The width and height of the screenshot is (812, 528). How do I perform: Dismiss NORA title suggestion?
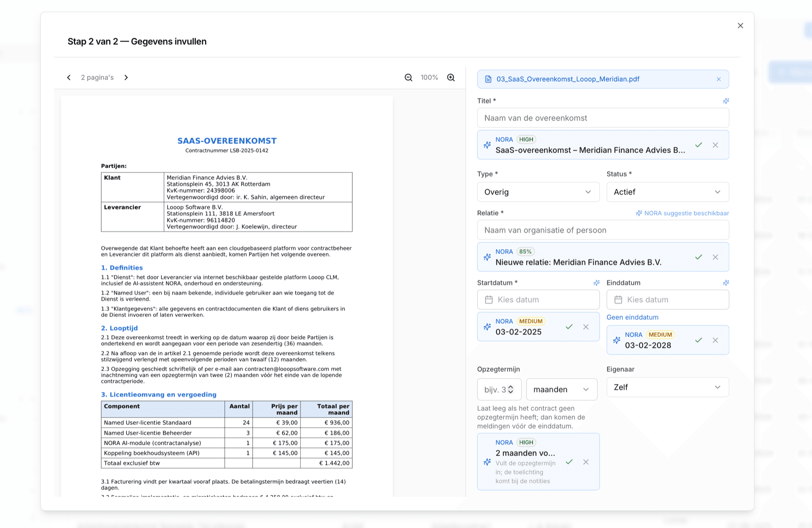715,145
